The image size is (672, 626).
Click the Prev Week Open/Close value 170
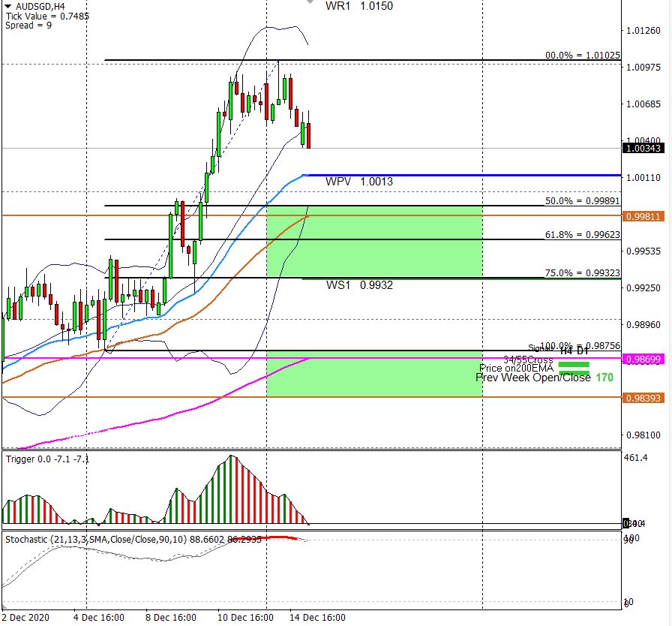pos(604,377)
